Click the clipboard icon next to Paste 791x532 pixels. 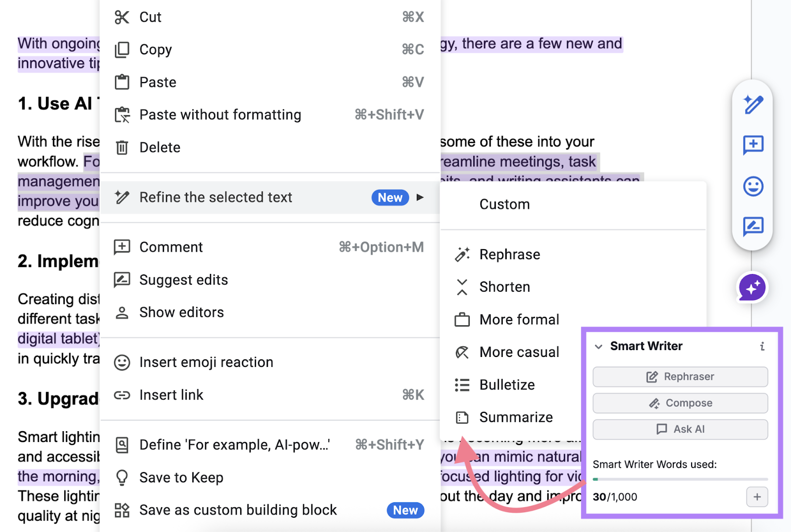click(x=121, y=82)
